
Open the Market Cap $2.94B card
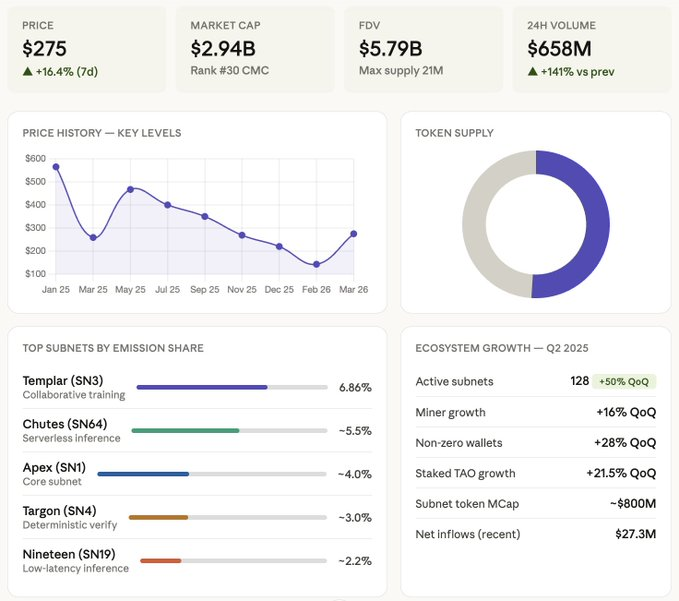255,49
